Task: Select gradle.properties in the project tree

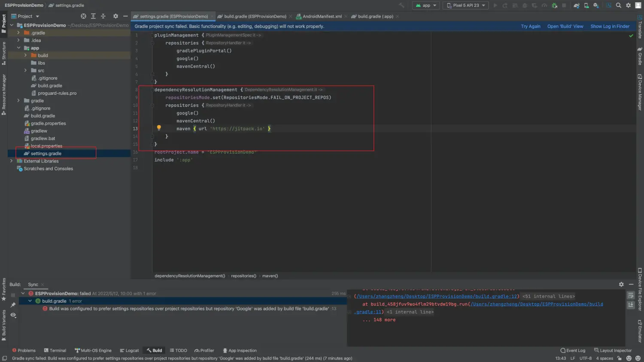Action: 48,124
